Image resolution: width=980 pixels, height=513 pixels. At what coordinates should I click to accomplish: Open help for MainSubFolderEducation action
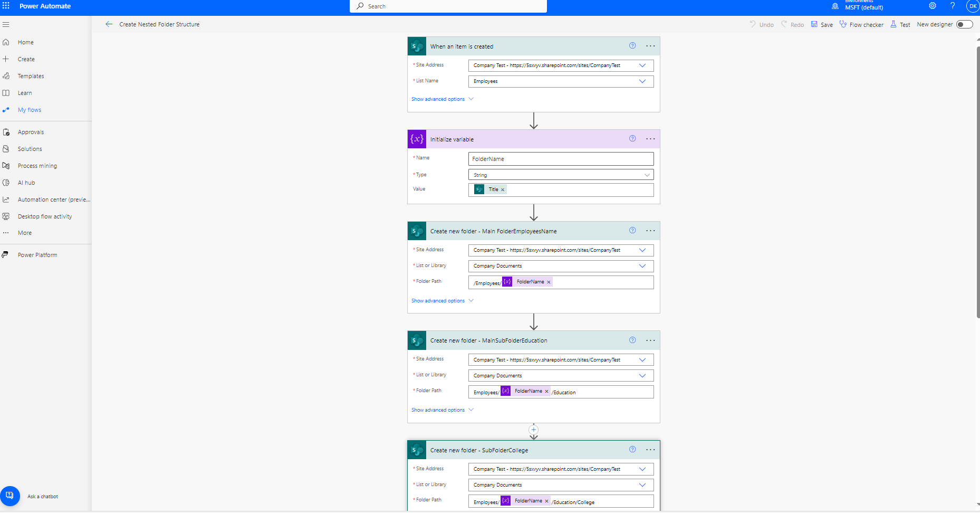[632, 340]
